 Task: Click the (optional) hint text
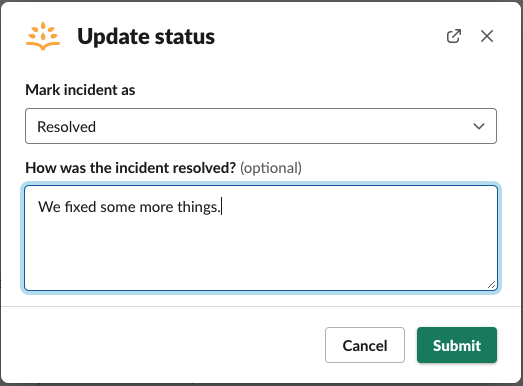tap(271, 168)
